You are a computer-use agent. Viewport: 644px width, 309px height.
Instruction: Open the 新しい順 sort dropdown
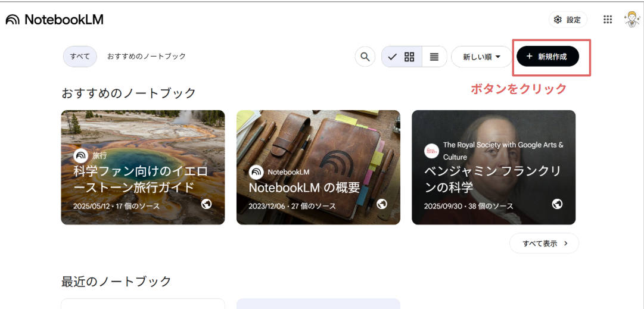[481, 57]
